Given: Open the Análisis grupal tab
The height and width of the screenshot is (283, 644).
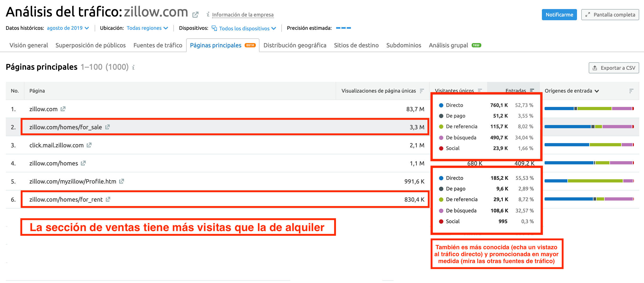Looking at the screenshot, I should pos(455,45).
